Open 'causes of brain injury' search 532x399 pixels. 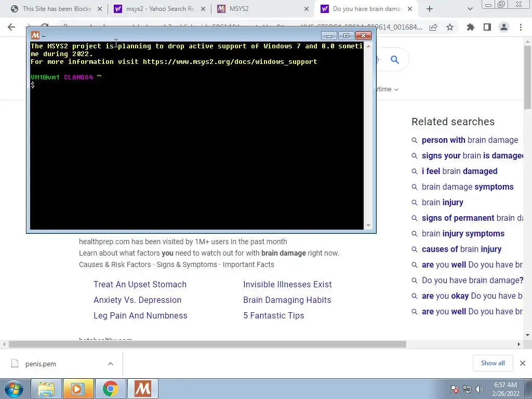[x=461, y=249]
